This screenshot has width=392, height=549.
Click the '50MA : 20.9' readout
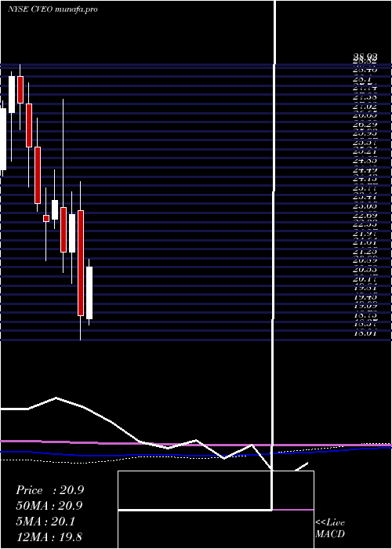click(x=50, y=506)
